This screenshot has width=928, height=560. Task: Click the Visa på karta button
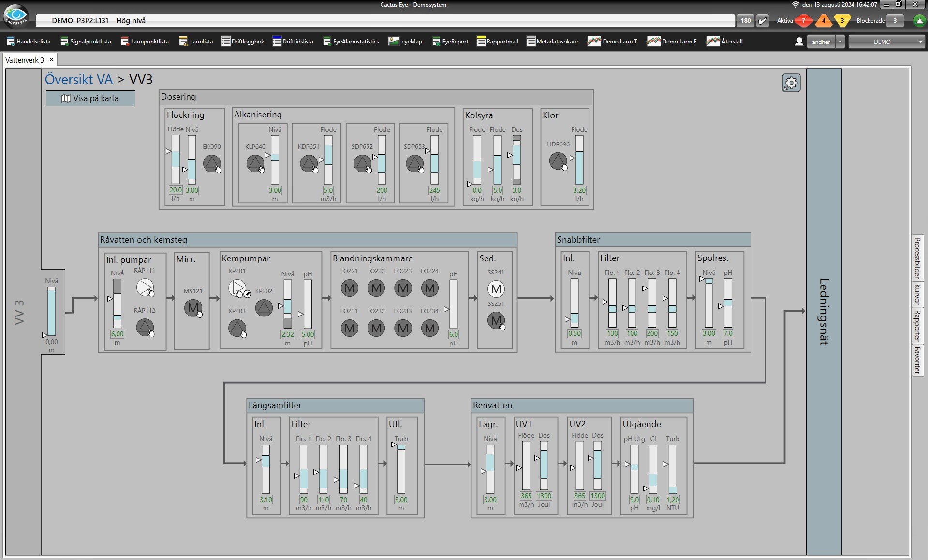pyautogui.click(x=90, y=98)
